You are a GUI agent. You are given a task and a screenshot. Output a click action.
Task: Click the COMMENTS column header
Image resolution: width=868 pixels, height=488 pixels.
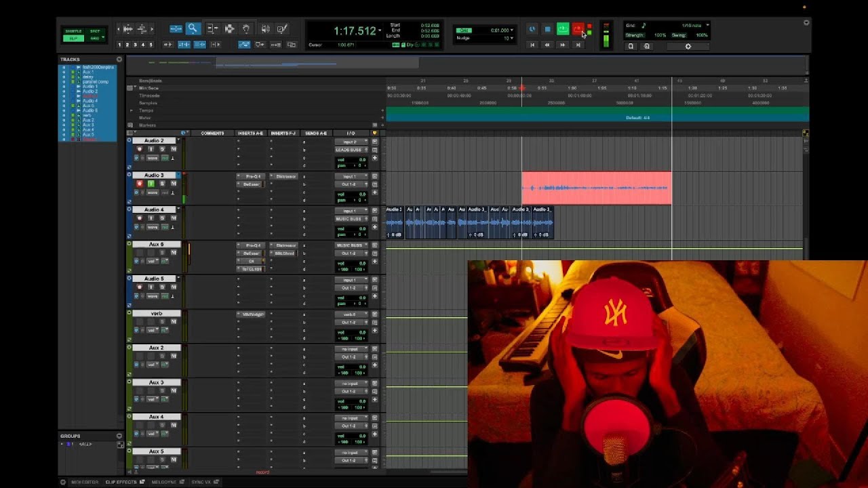click(x=212, y=134)
